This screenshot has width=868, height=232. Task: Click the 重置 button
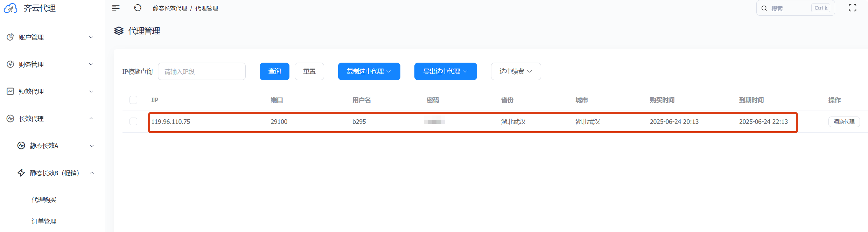click(309, 71)
